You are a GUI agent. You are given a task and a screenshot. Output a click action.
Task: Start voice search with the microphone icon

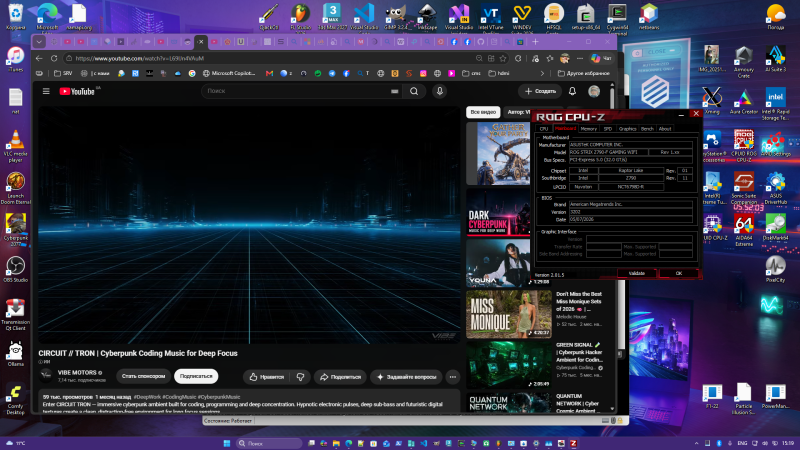click(x=439, y=91)
